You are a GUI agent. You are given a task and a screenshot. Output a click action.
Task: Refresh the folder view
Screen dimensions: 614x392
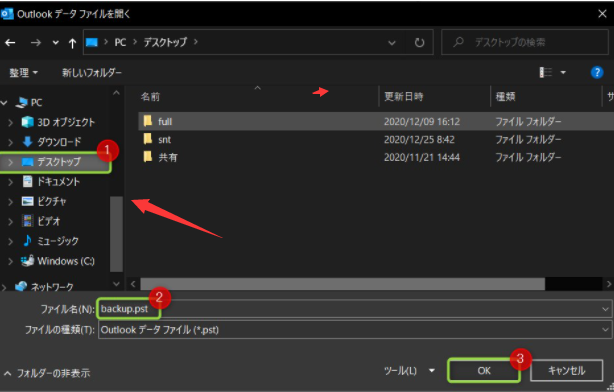click(x=419, y=42)
